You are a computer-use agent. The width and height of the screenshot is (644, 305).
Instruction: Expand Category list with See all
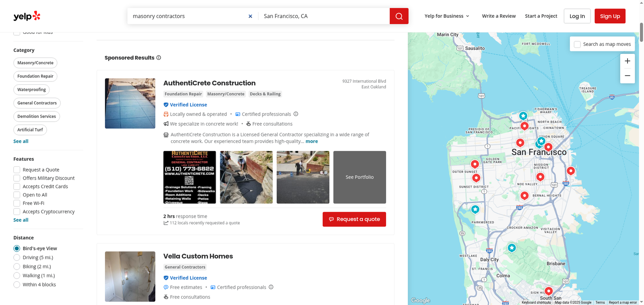[x=21, y=141]
